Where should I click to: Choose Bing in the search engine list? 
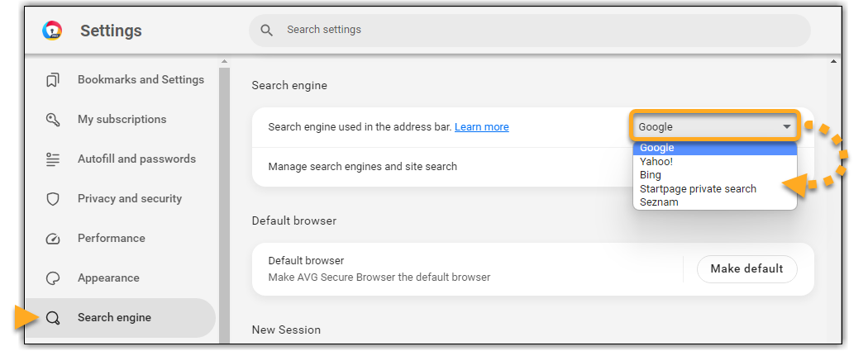click(651, 175)
